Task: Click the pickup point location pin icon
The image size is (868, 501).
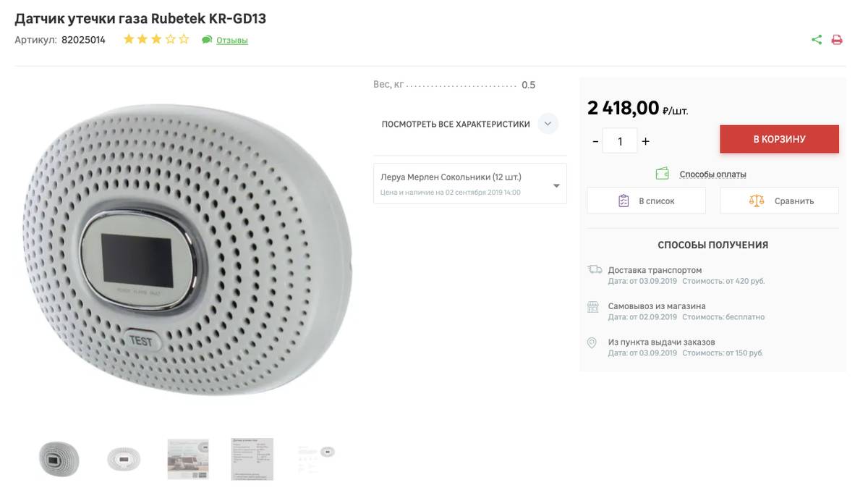Action: (592, 342)
